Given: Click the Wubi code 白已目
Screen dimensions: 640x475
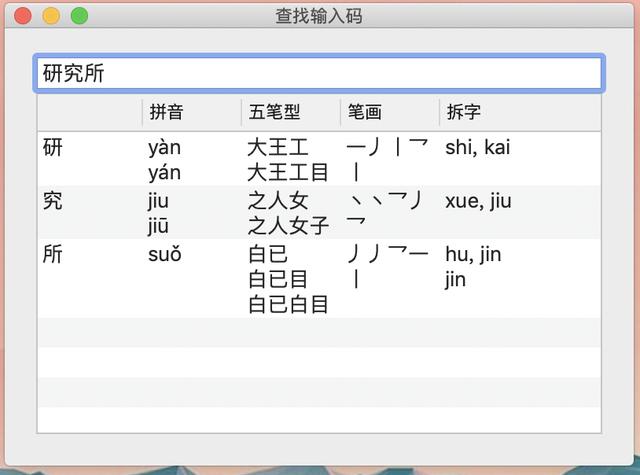Looking at the screenshot, I should click(x=278, y=280).
